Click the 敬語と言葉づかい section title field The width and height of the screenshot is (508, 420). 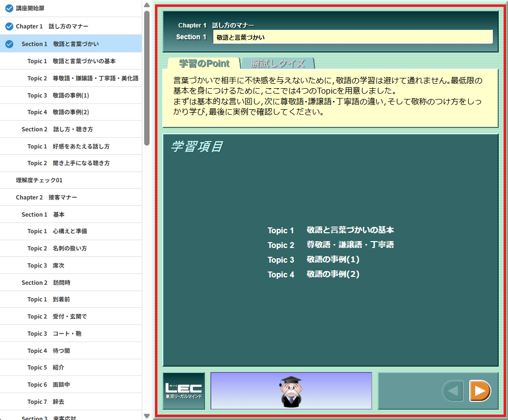click(x=353, y=37)
